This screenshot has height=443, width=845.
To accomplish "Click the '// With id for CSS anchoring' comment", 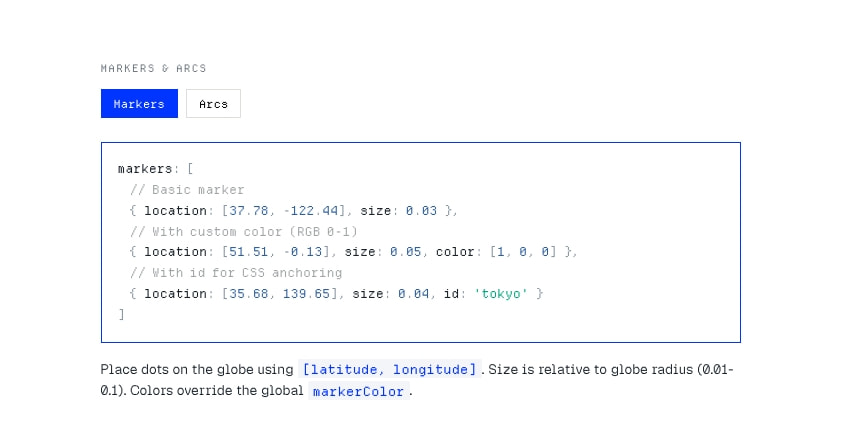I will [236, 273].
